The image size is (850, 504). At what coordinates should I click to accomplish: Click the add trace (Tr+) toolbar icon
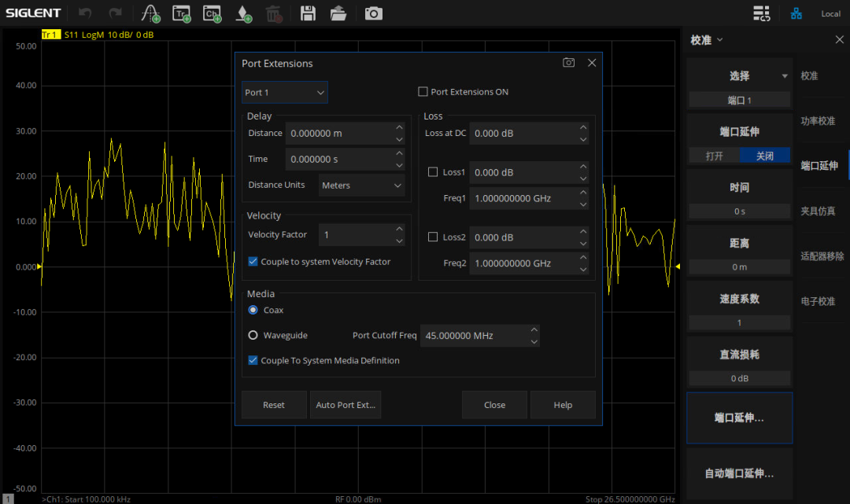click(x=182, y=13)
